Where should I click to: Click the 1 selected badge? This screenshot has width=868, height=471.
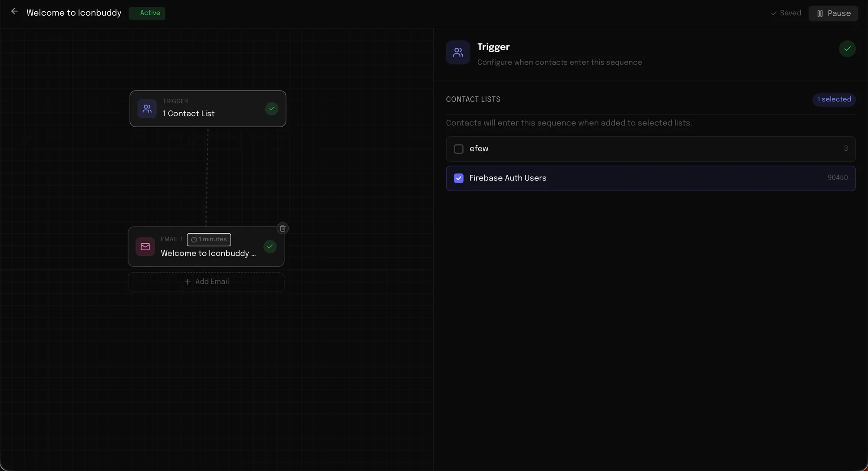(x=834, y=99)
